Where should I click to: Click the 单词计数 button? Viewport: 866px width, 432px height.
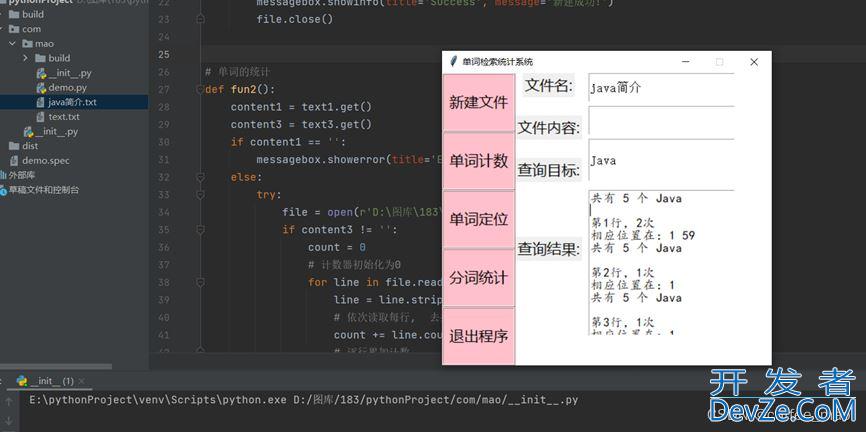(x=478, y=161)
